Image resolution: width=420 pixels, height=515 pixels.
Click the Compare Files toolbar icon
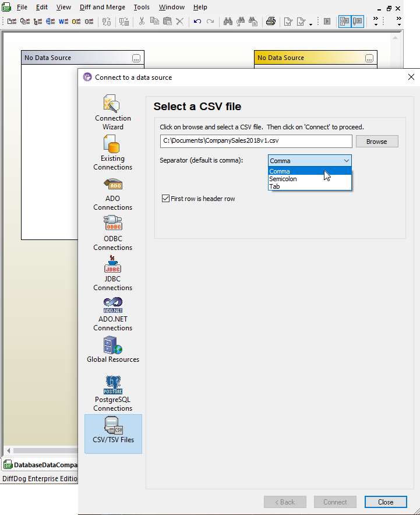click(x=12, y=22)
